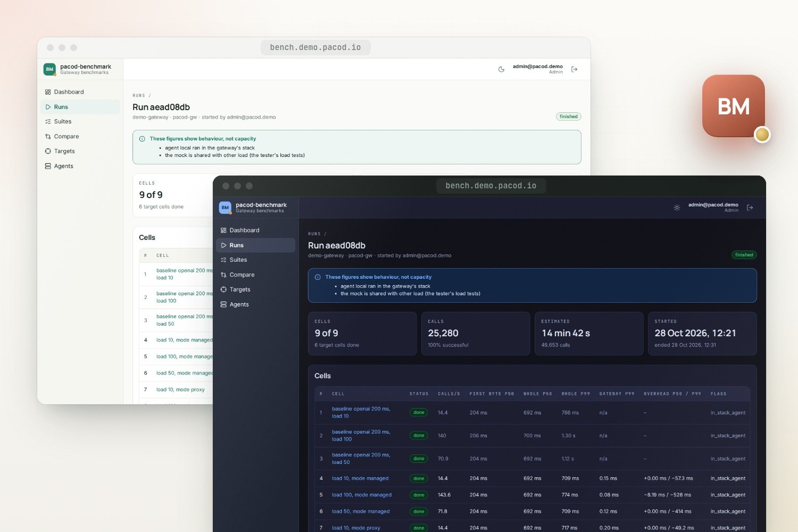Open 'load 10, mode proxy' in dark window
Viewport: 798px width, 532px height.
[356, 528]
